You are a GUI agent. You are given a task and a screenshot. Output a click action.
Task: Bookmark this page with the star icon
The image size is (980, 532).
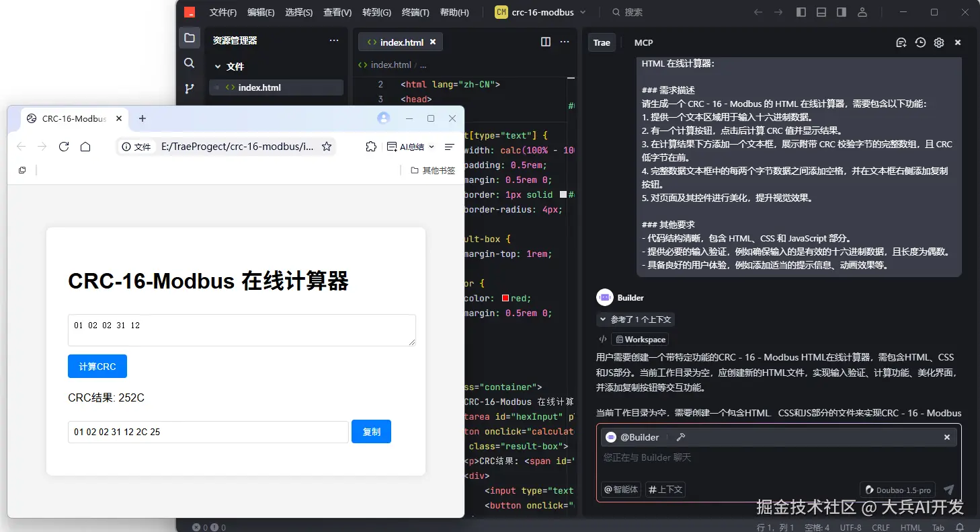(327, 147)
